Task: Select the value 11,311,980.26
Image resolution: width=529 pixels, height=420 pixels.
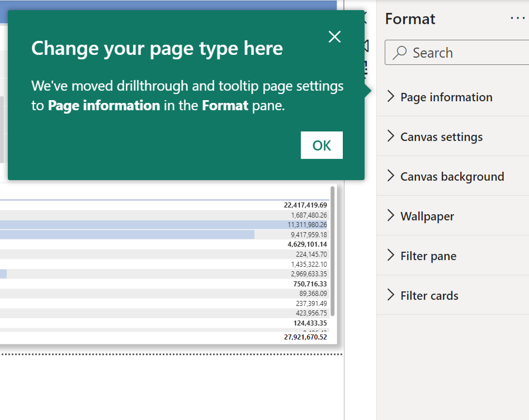Action: pyautogui.click(x=307, y=225)
